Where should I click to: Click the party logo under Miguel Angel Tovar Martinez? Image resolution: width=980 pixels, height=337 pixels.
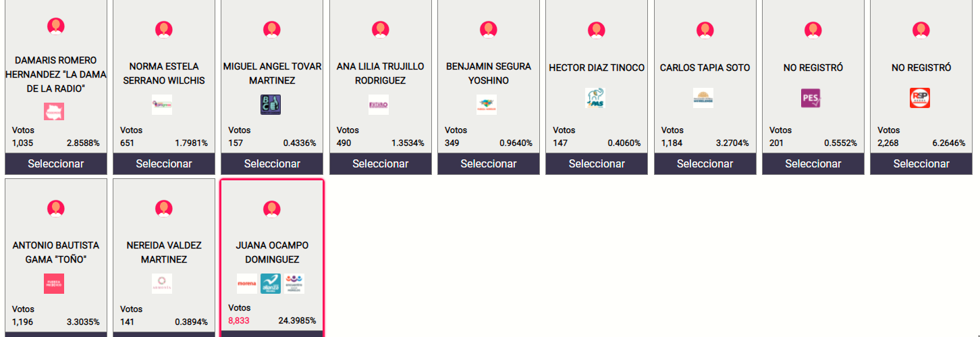271,105
